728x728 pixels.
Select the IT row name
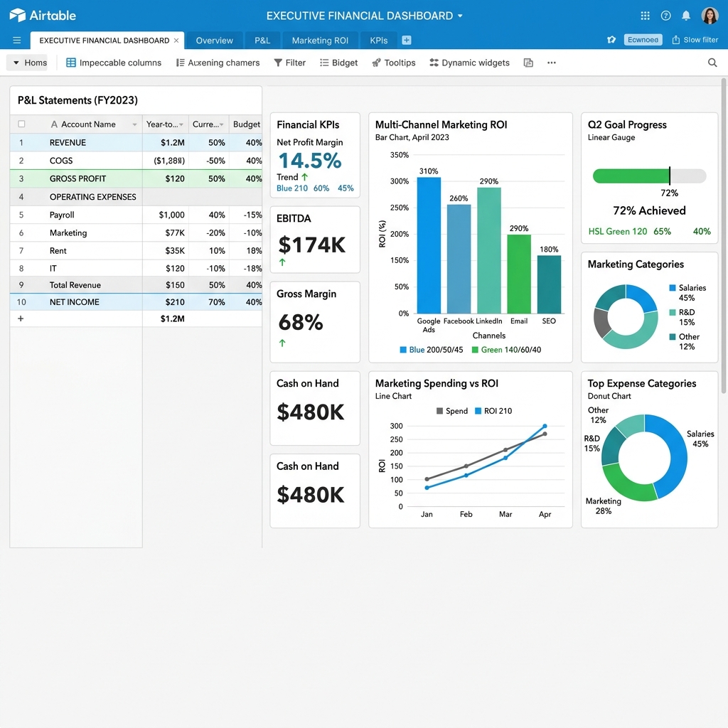click(x=53, y=268)
